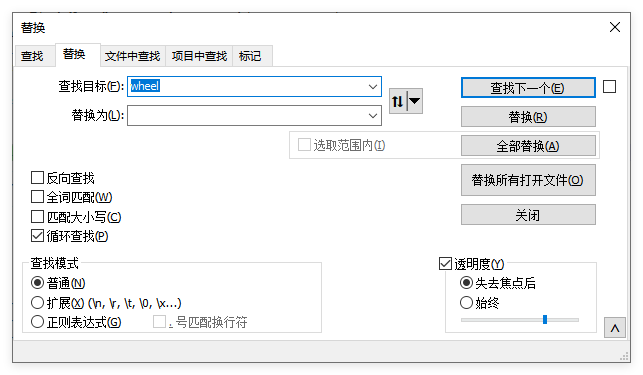Toggle the . 号匹配换行符 checkbox
This screenshot has height=375, width=643.
(x=159, y=322)
